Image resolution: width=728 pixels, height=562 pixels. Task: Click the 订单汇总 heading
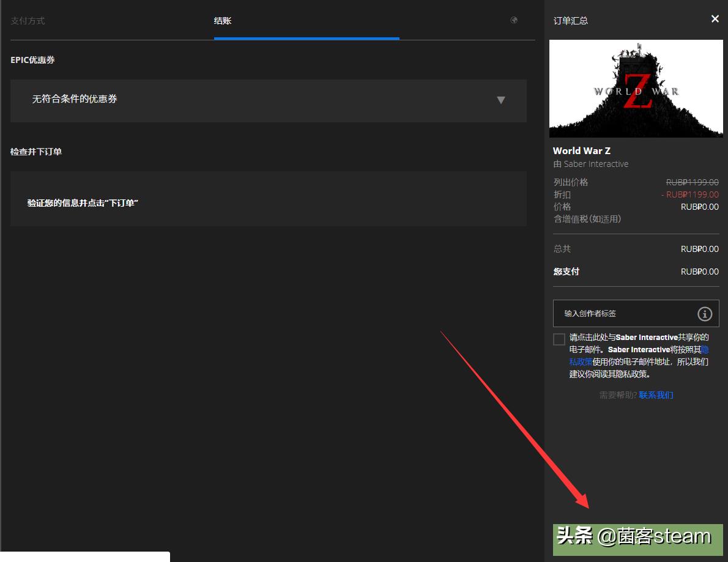coord(570,21)
